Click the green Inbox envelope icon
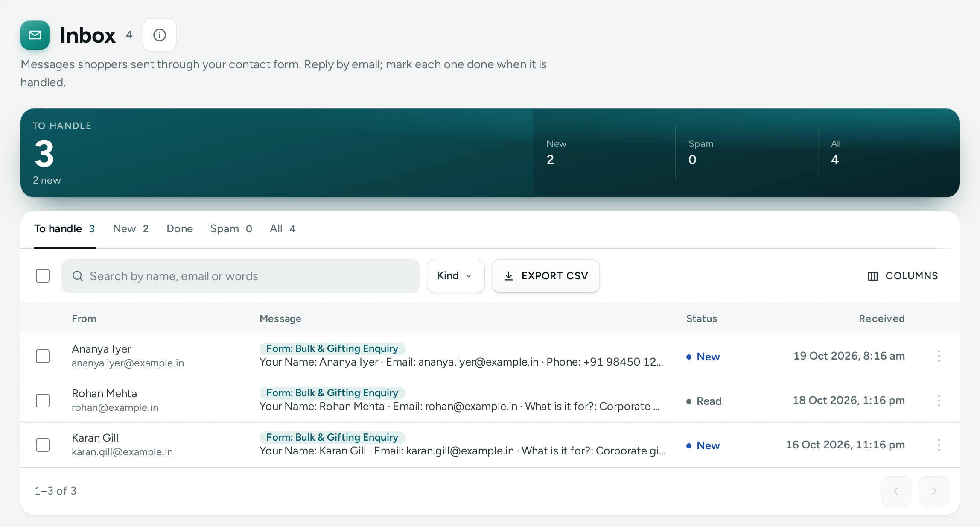The image size is (980, 527). [35, 35]
